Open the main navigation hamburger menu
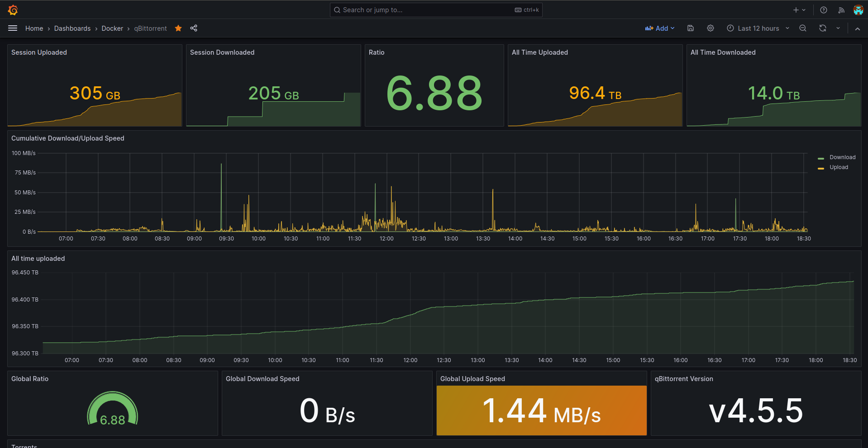The height and width of the screenshot is (448, 868). pyautogui.click(x=13, y=28)
